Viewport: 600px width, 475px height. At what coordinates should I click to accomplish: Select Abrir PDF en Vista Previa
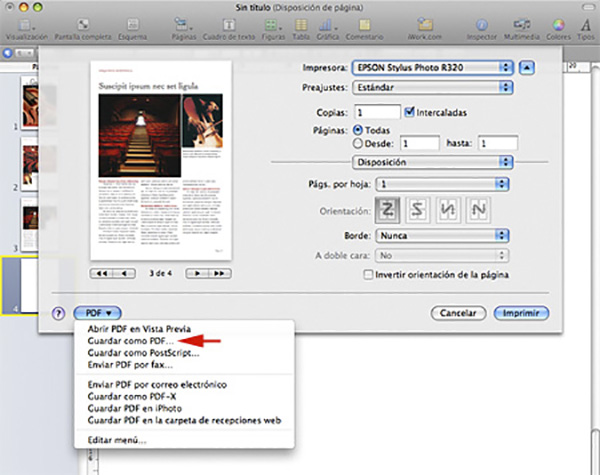[137, 329]
